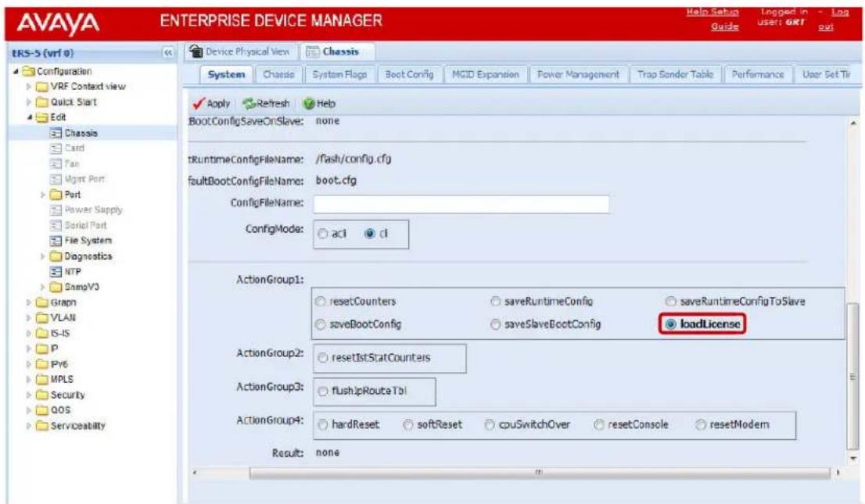
Task: Switch to the Performance tab
Action: click(757, 74)
